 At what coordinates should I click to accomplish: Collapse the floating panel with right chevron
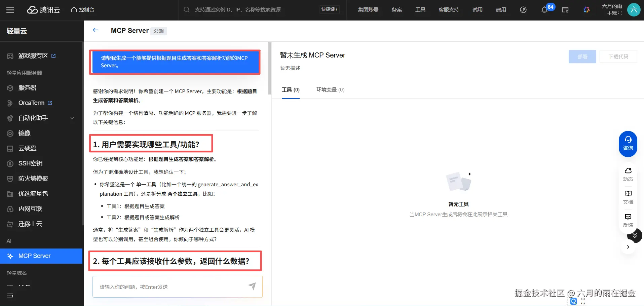pyautogui.click(x=628, y=247)
